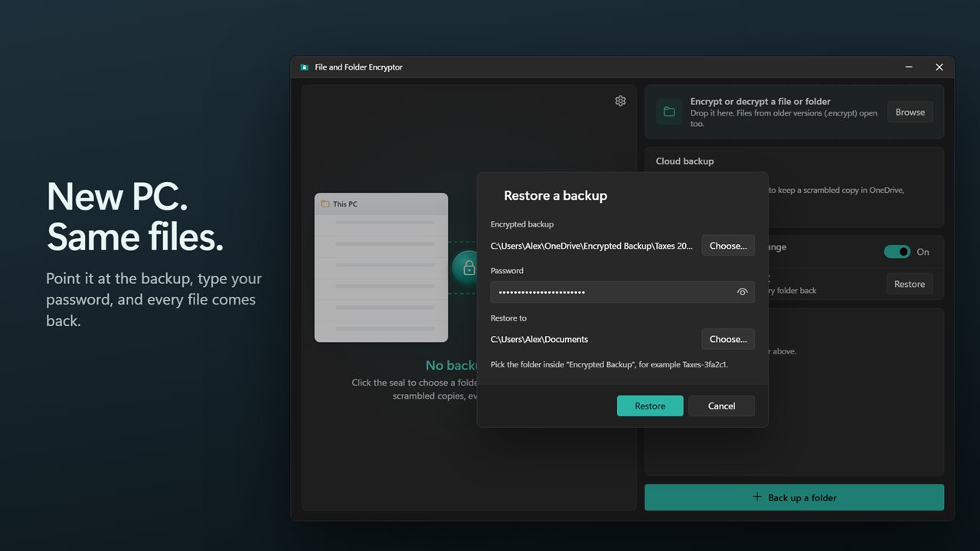Open settings with the gear icon
Image resolution: width=980 pixels, height=551 pixels.
tap(620, 101)
